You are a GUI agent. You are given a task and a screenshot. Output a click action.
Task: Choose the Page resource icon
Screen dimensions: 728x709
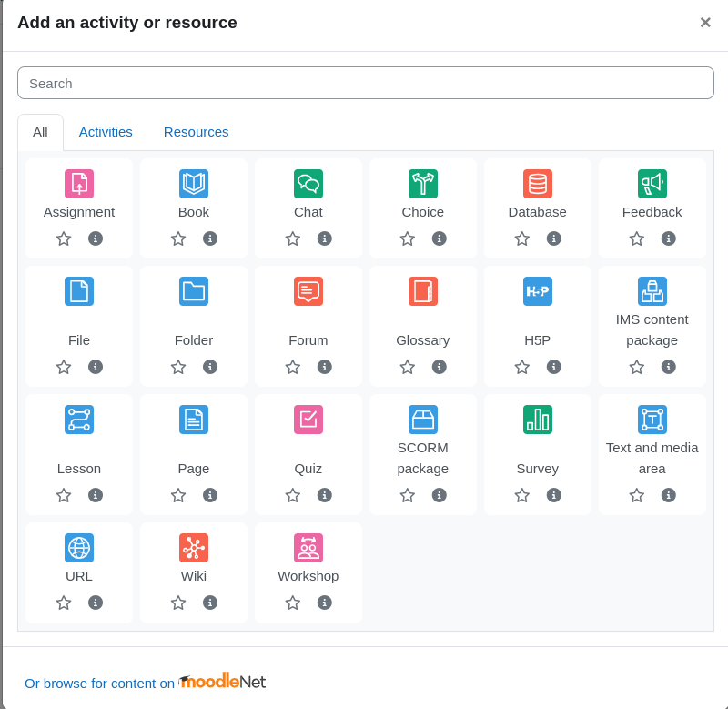pos(194,420)
